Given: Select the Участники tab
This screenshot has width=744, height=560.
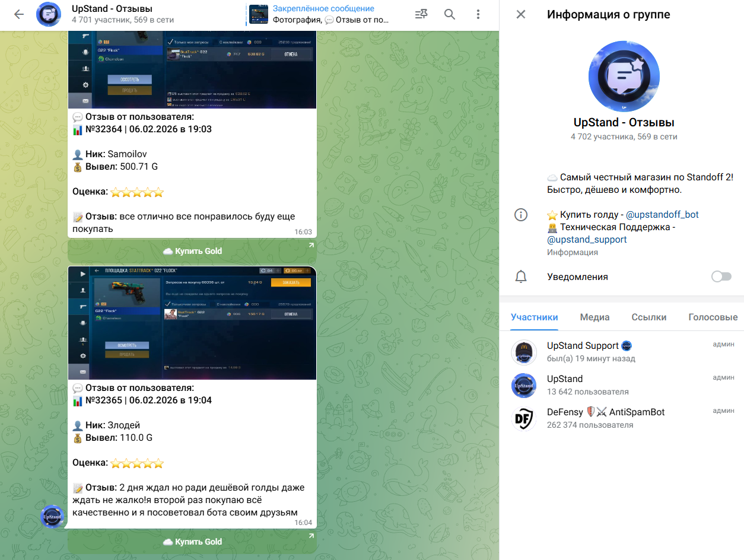Looking at the screenshot, I should (535, 317).
